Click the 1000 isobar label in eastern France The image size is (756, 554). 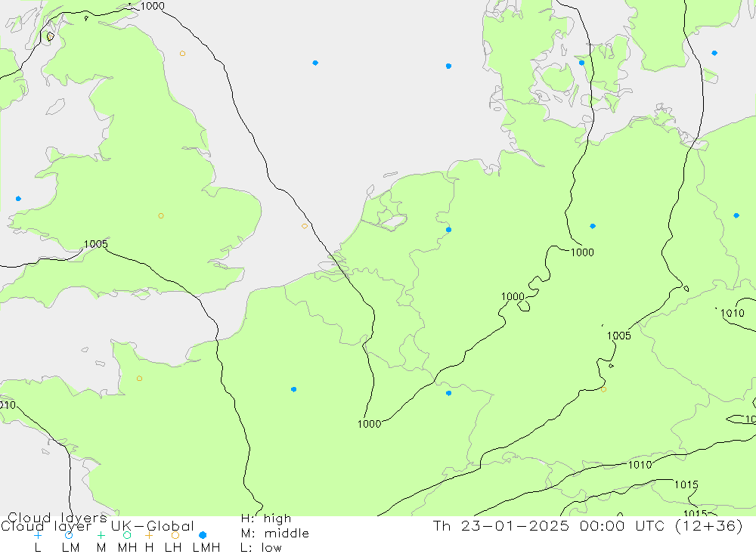tap(370, 424)
